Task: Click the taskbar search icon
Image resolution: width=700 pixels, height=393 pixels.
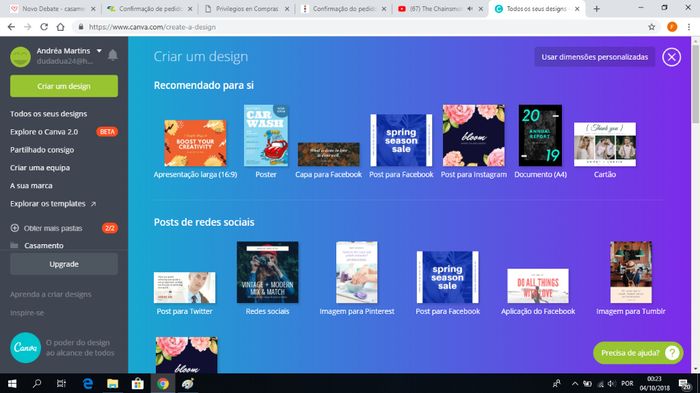Action: click(37, 383)
